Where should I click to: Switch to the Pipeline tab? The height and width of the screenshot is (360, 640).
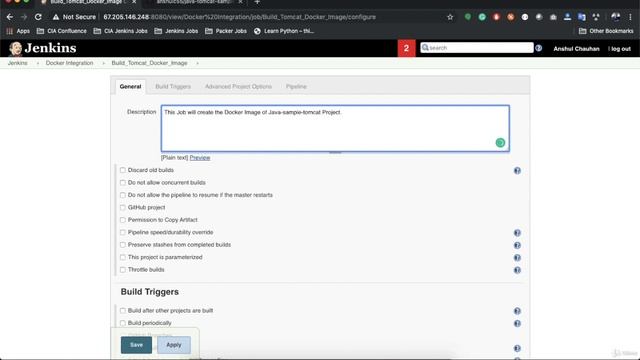pyautogui.click(x=296, y=87)
